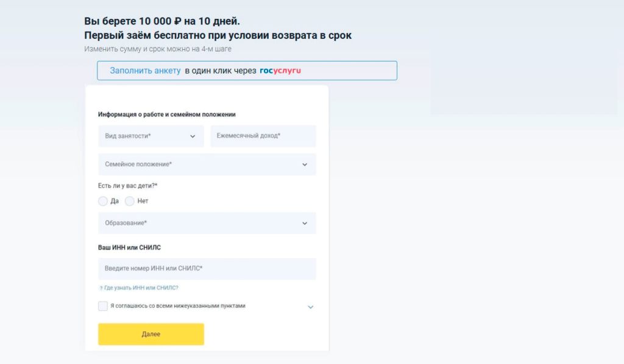Viewport: 624px width, 364px height.
Task: Open the Где узнать ИНН или СНИЛС link
Action: click(x=141, y=288)
